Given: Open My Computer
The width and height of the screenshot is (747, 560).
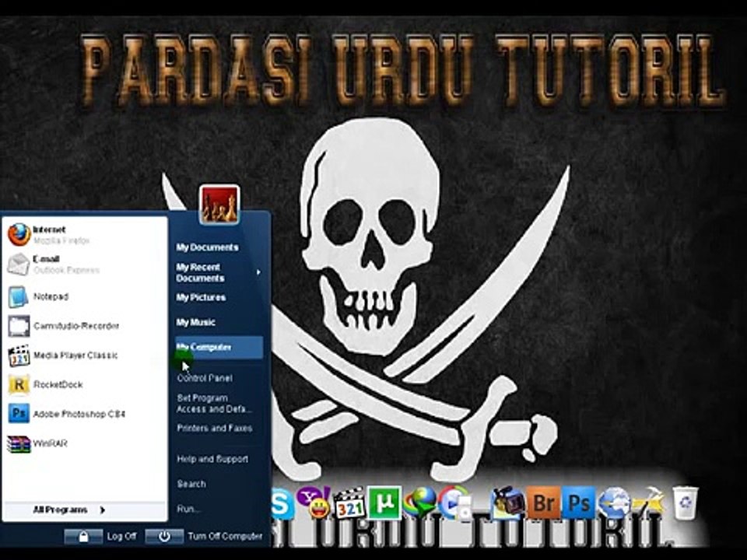Looking at the screenshot, I should point(219,347).
